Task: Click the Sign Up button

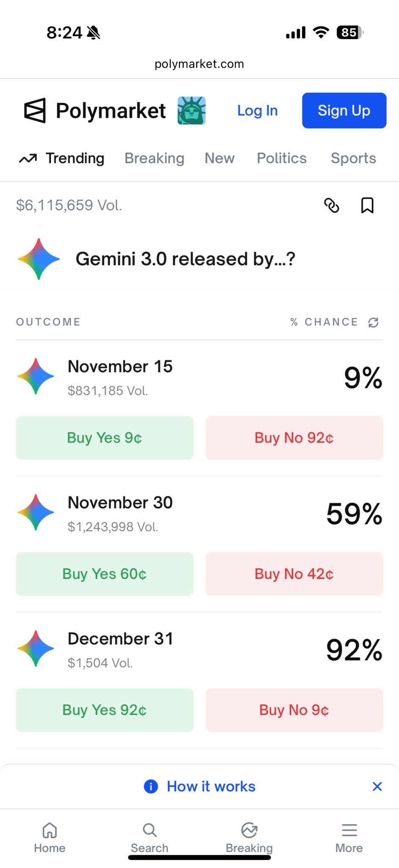Action: coord(344,111)
